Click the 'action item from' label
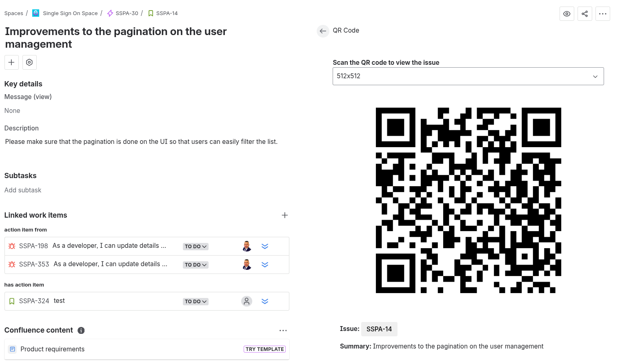The height and width of the screenshot is (364, 622). point(25,230)
